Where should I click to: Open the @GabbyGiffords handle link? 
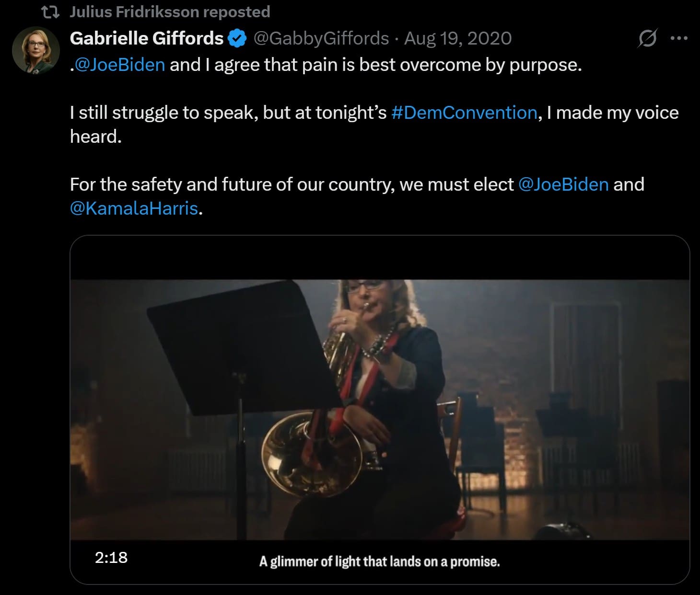click(x=320, y=38)
